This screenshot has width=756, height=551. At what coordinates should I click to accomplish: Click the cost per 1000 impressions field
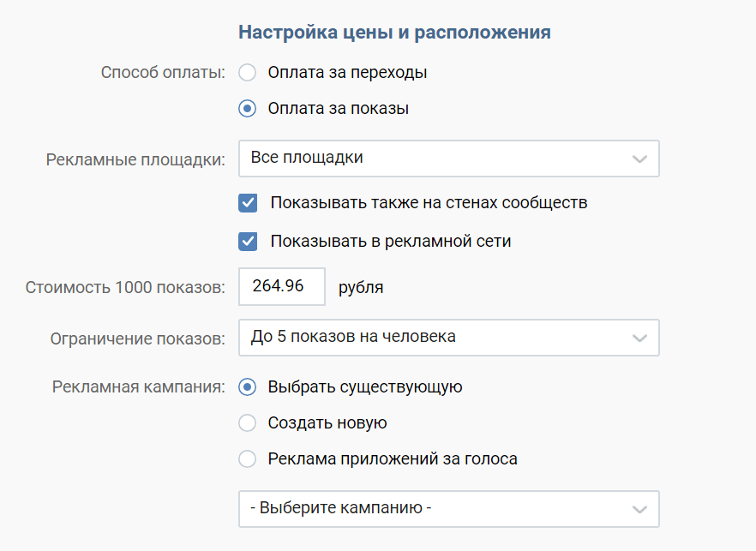tap(281, 286)
